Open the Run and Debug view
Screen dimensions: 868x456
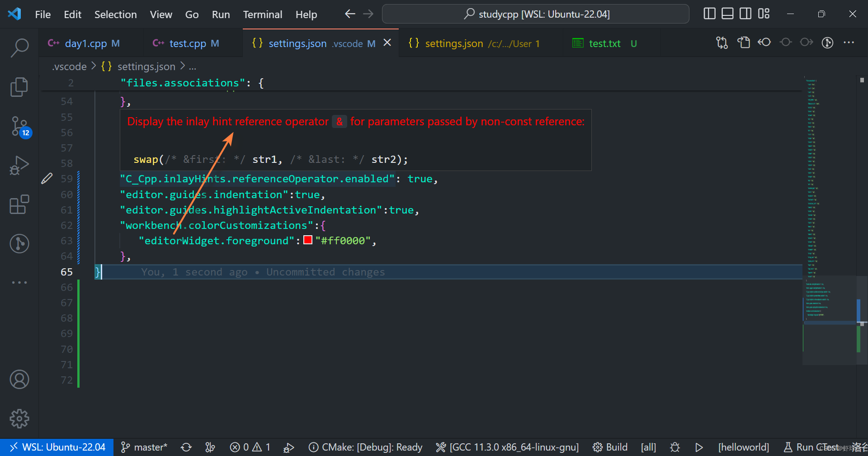19,166
